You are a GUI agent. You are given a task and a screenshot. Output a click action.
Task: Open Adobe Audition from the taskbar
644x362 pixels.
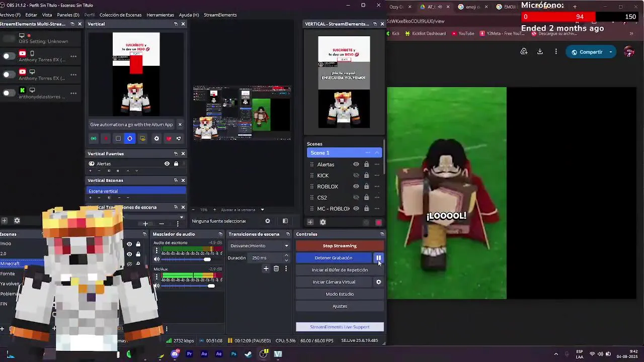point(204,354)
